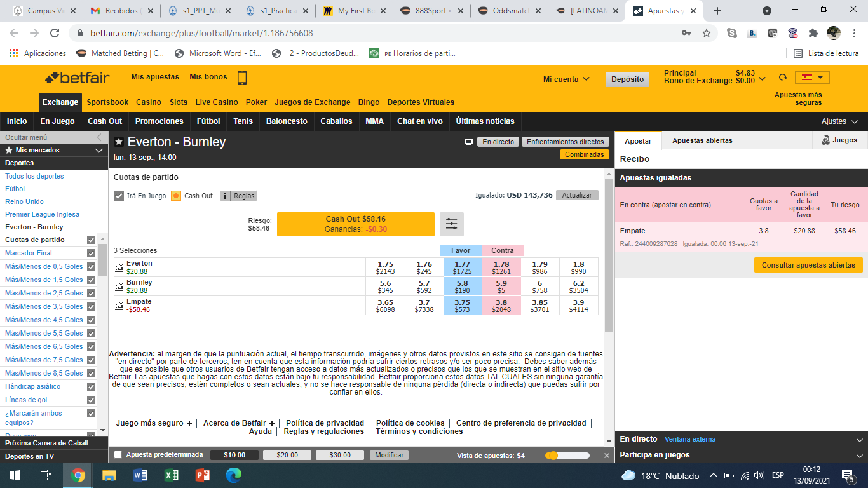
Task: Expand the En directo panel
Action: [860, 439]
